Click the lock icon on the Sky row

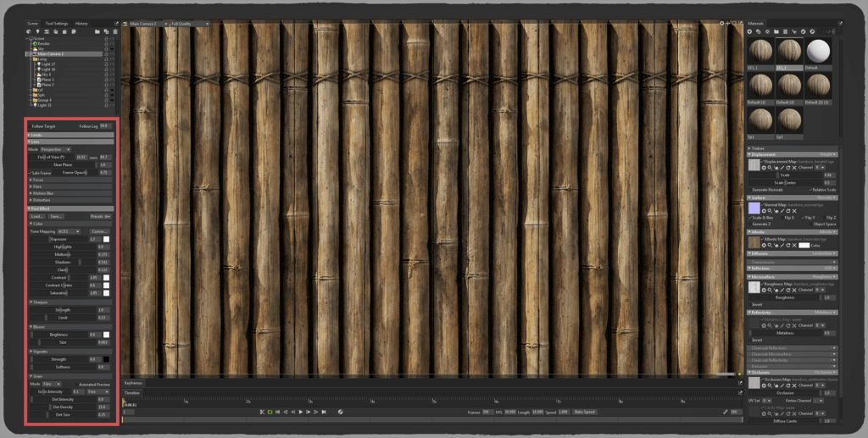[x=106, y=48]
